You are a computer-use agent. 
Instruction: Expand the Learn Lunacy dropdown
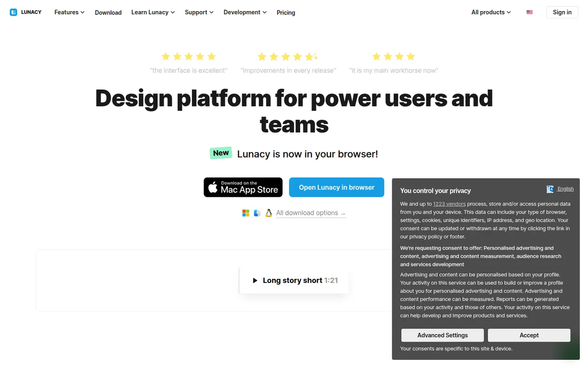(x=153, y=12)
